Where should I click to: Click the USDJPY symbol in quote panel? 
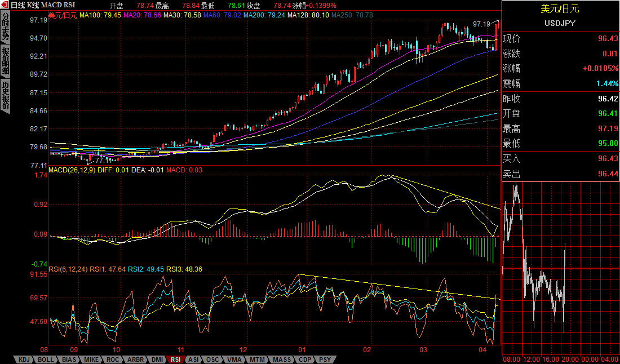[x=560, y=23]
